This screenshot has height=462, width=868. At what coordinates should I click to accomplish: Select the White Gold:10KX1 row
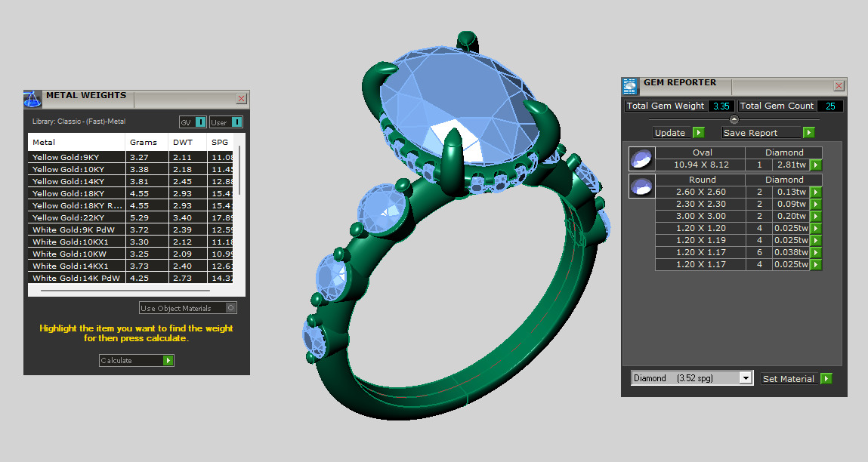pyautogui.click(x=131, y=242)
